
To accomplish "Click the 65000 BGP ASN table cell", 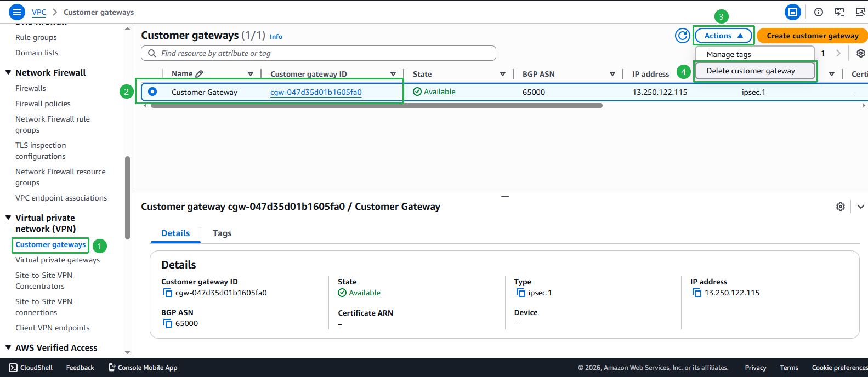I will point(534,92).
